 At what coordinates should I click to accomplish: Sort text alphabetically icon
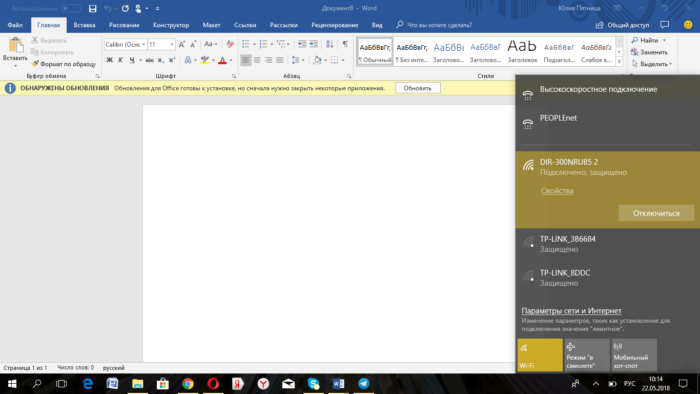(329, 44)
